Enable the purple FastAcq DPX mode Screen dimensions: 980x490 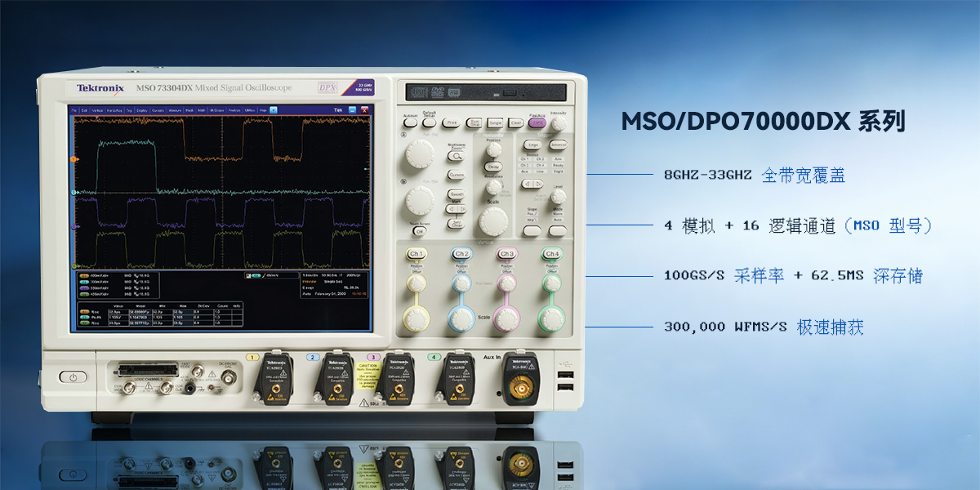[537, 122]
